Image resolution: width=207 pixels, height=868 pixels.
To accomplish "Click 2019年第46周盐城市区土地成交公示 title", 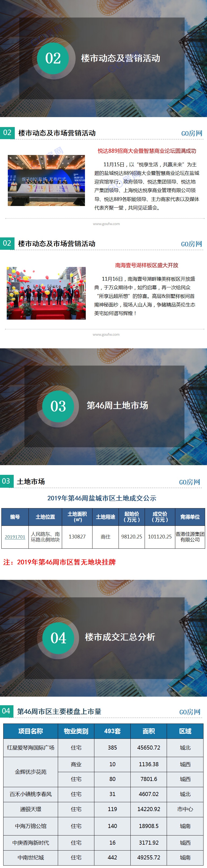I will (x=102, y=498).
